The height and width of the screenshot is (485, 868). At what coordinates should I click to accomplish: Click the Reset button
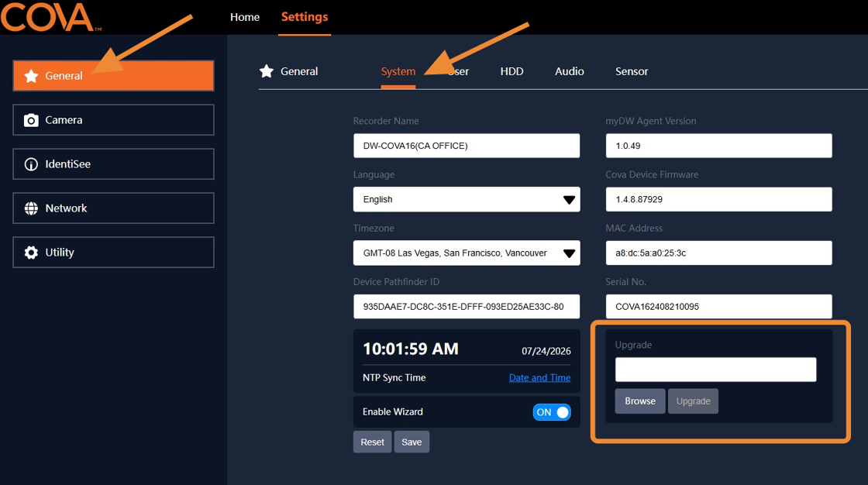[x=372, y=442]
